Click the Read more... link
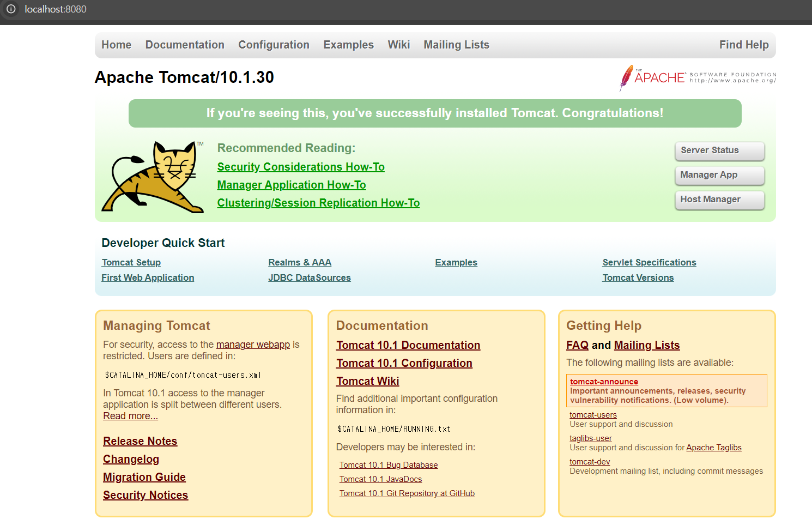 click(x=131, y=416)
